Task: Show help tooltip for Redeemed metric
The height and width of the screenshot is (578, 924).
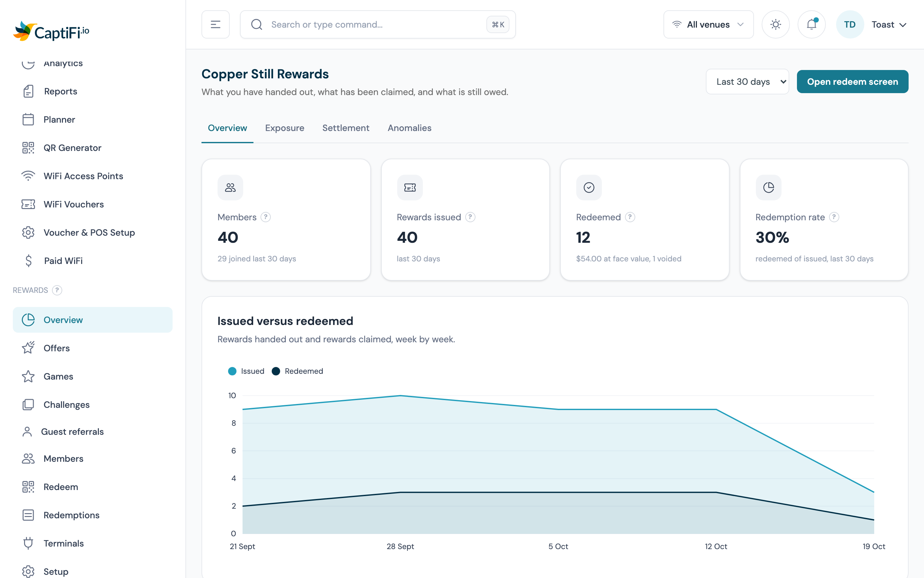Action: point(629,217)
